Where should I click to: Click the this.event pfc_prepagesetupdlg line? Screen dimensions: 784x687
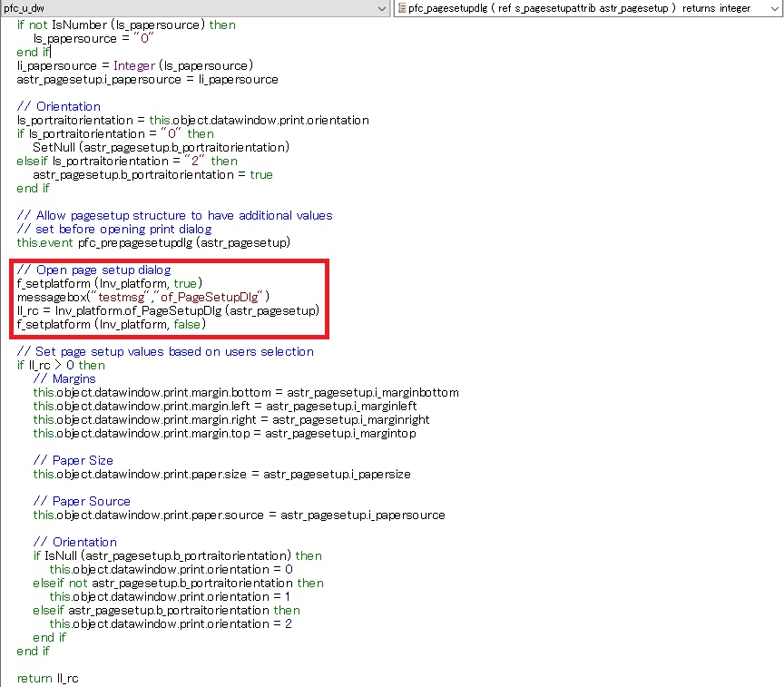coord(152,242)
